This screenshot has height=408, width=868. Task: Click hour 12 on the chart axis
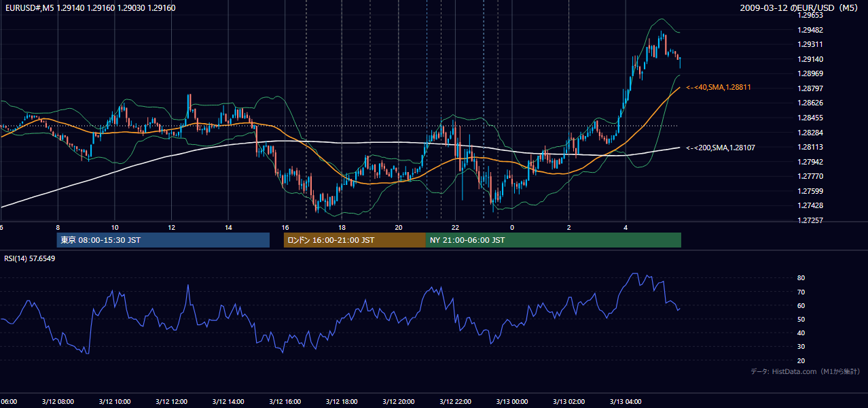point(171,227)
